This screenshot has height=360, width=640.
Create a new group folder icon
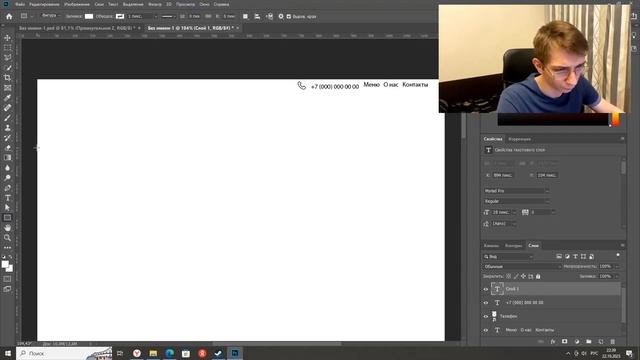(x=589, y=342)
